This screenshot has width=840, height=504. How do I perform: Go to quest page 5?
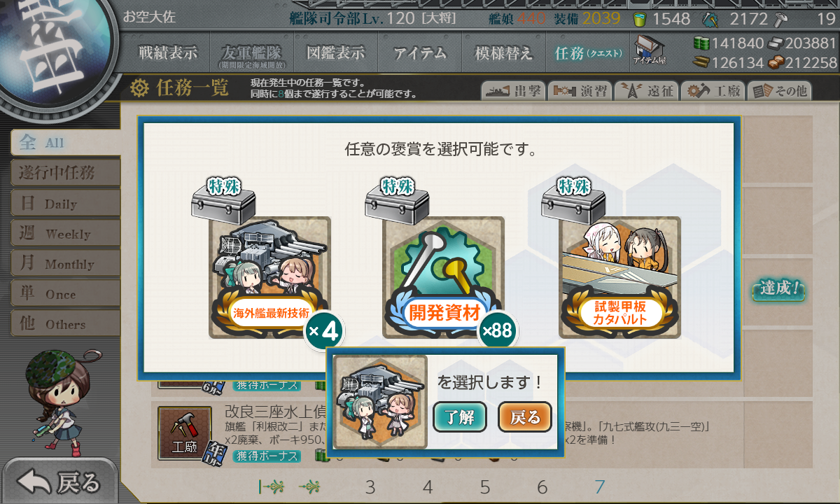(485, 487)
